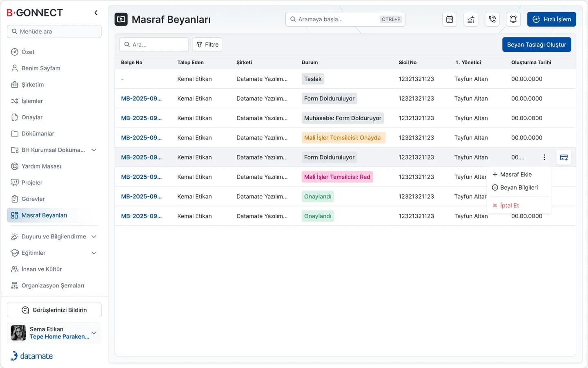Expand Eğitimler section chevron
Image resolution: width=588 pixels, height=368 pixels.
coord(94,253)
